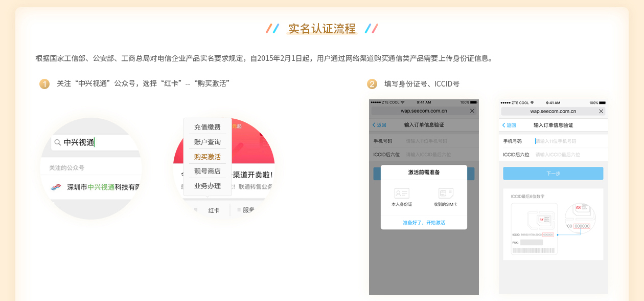Tap the 返回 back chevron on left phone

[374, 125]
